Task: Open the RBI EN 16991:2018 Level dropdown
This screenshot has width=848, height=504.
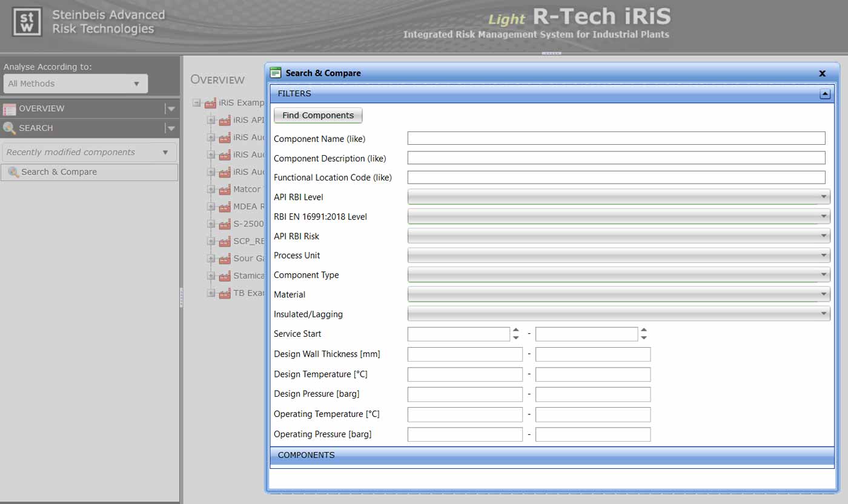Action: (x=618, y=216)
